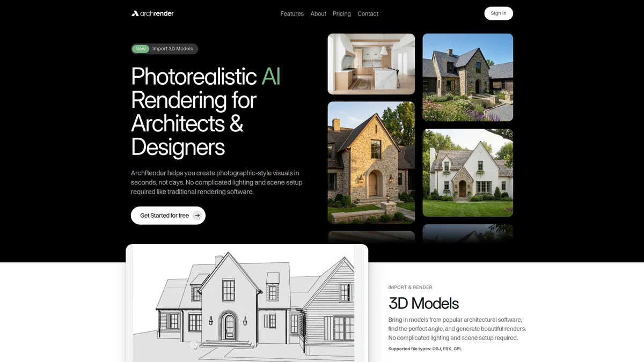View the stone cottage with arched door image
The image size is (644, 362).
point(371,162)
